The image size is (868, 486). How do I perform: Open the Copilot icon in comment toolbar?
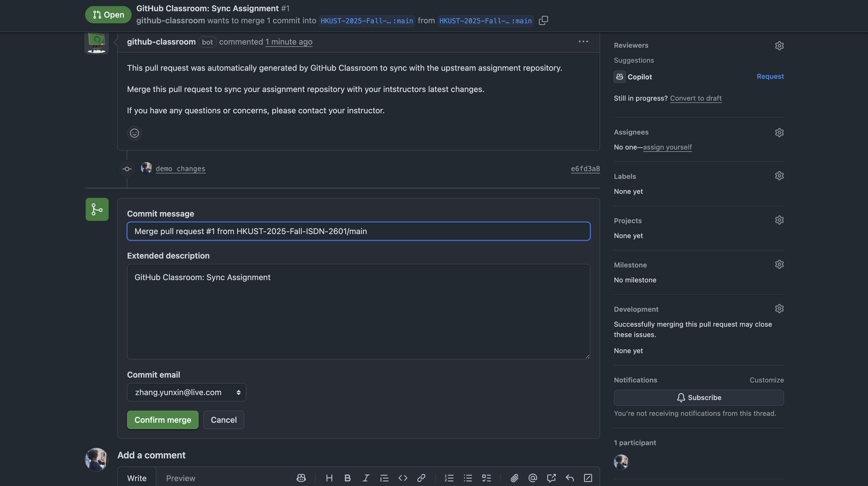click(301, 478)
